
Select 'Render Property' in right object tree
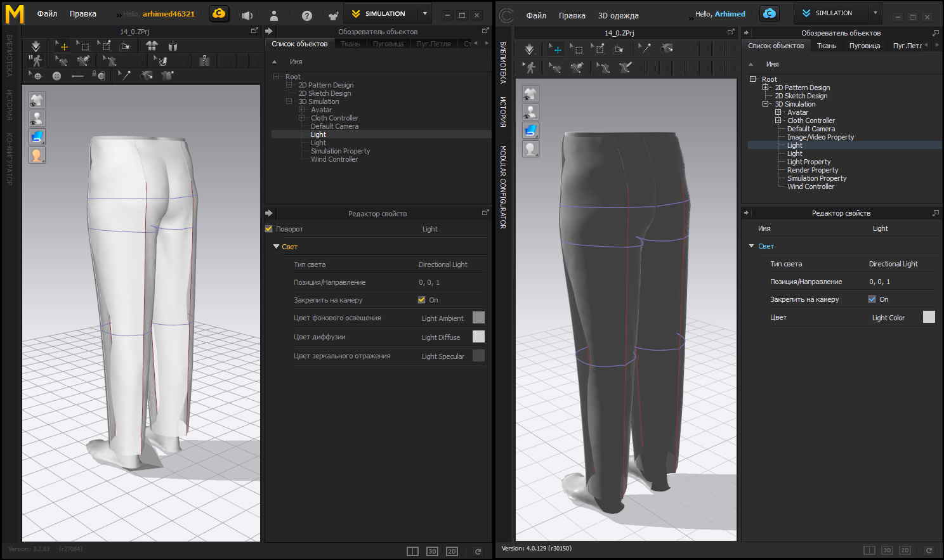click(812, 170)
